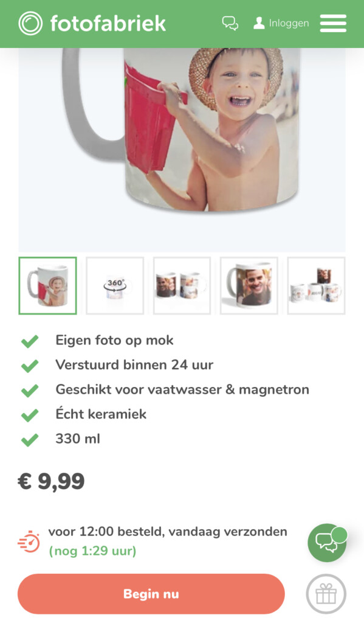This screenshot has width=364, height=623.
Task: Click the € 9,99 price
Action: (51, 481)
